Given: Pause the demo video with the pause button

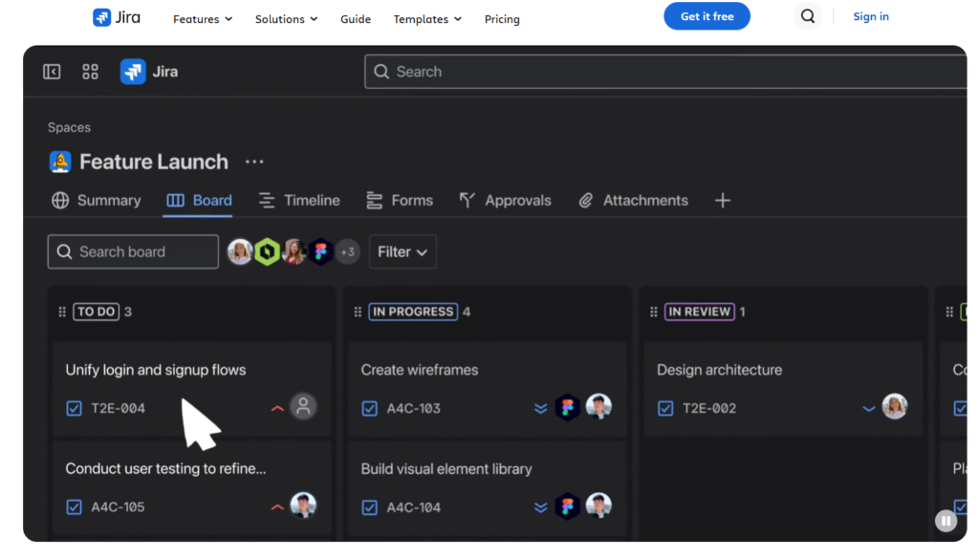Looking at the screenshot, I should click(946, 521).
